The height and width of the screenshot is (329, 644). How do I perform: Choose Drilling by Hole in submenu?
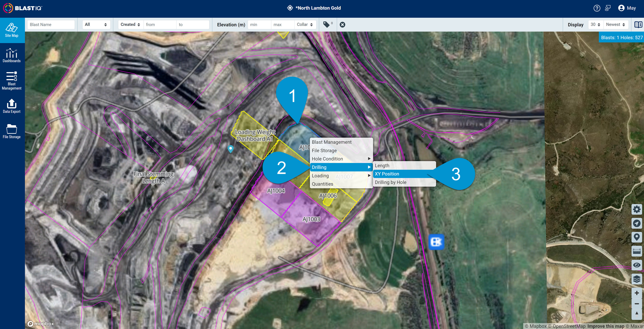pyautogui.click(x=404, y=182)
